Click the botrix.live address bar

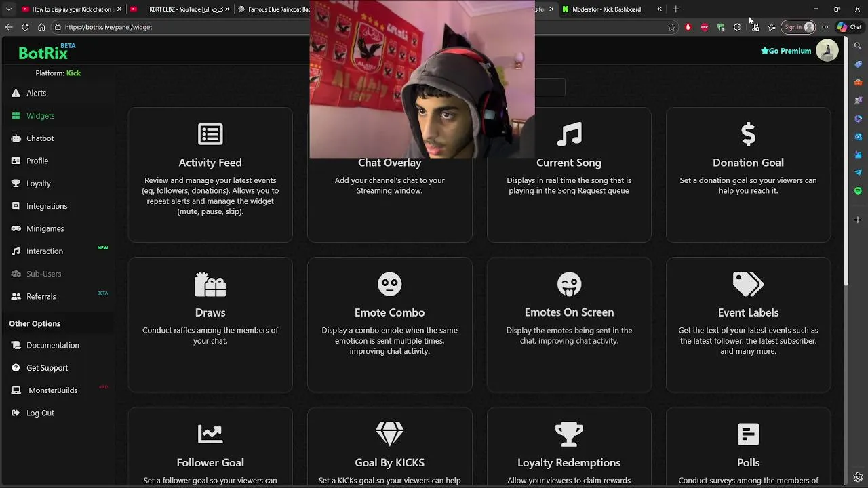[183, 27]
